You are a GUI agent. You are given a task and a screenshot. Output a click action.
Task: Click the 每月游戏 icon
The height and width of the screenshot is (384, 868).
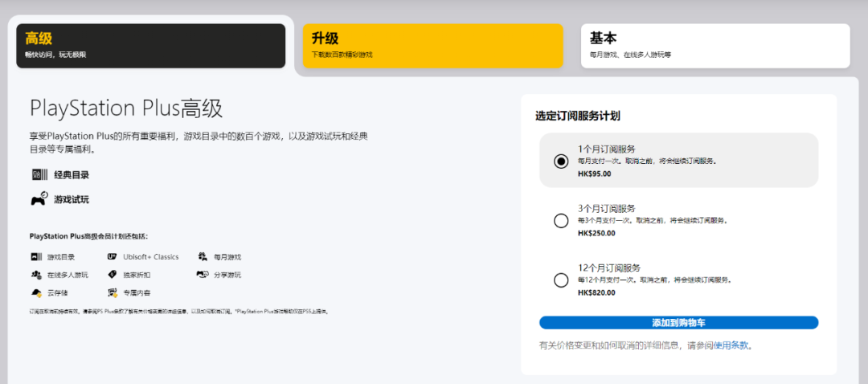point(203,257)
